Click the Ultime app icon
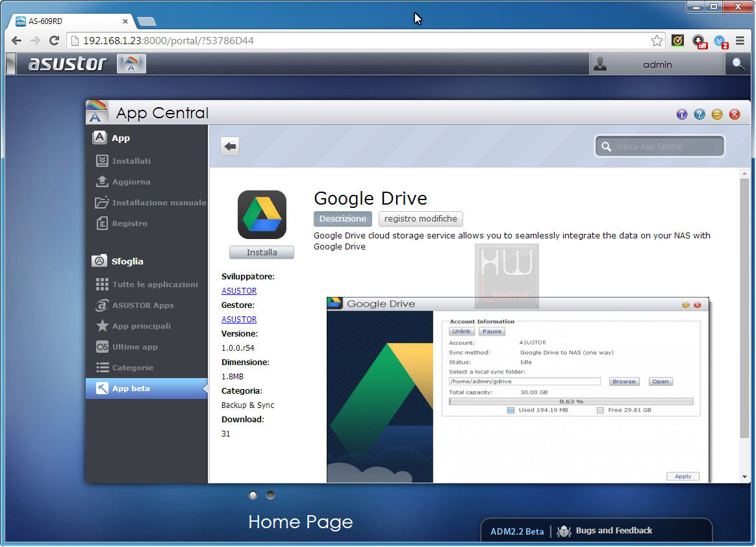This screenshot has width=756, height=547. pyautogui.click(x=102, y=347)
